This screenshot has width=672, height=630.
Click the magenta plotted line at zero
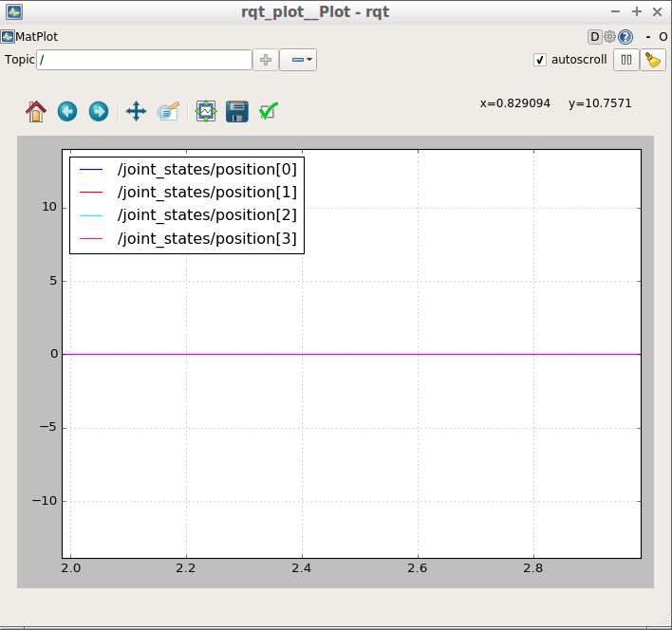[351, 354]
